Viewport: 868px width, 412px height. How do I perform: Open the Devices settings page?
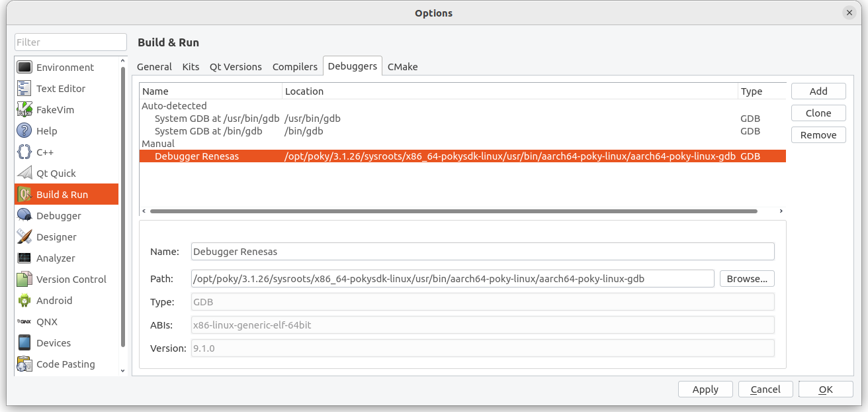click(54, 342)
